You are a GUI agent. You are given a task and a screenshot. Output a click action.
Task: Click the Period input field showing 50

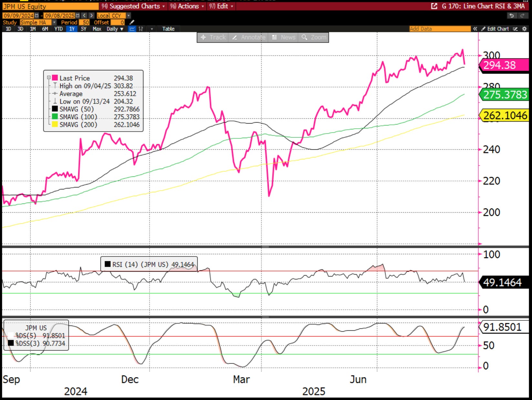[84, 22]
